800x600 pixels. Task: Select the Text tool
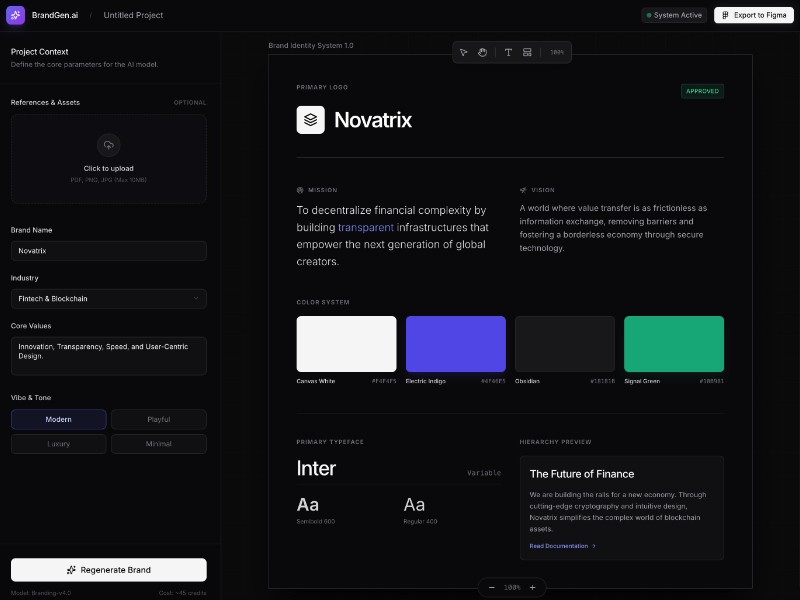pyautogui.click(x=508, y=52)
